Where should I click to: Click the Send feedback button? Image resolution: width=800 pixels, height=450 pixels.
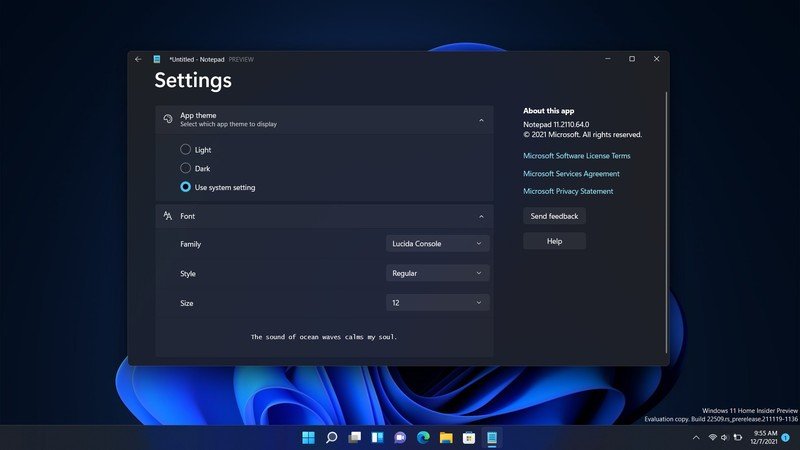click(x=554, y=216)
